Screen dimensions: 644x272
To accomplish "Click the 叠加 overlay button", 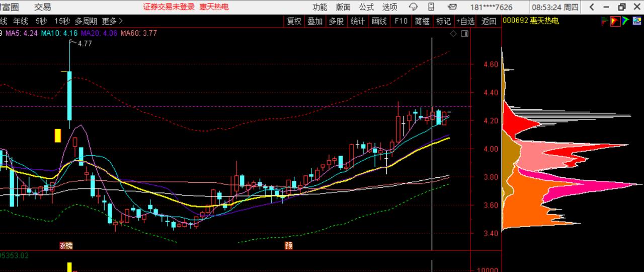I will (x=315, y=21).
